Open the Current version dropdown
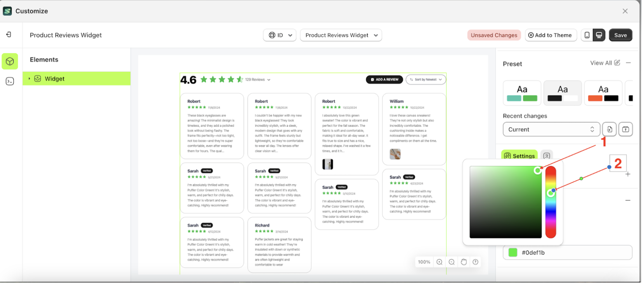The image size is (644, 286). (551, 129)
